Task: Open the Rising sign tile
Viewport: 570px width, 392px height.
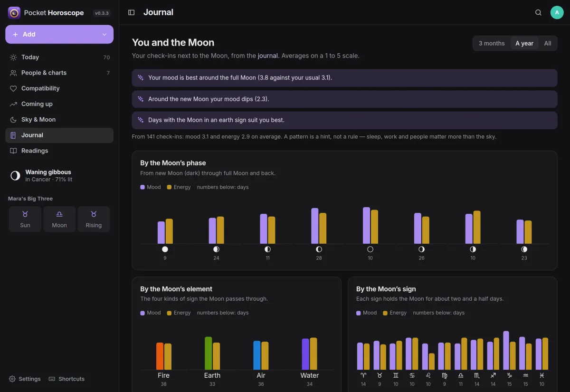Action: pyautogui.click(x=94, y=219)
